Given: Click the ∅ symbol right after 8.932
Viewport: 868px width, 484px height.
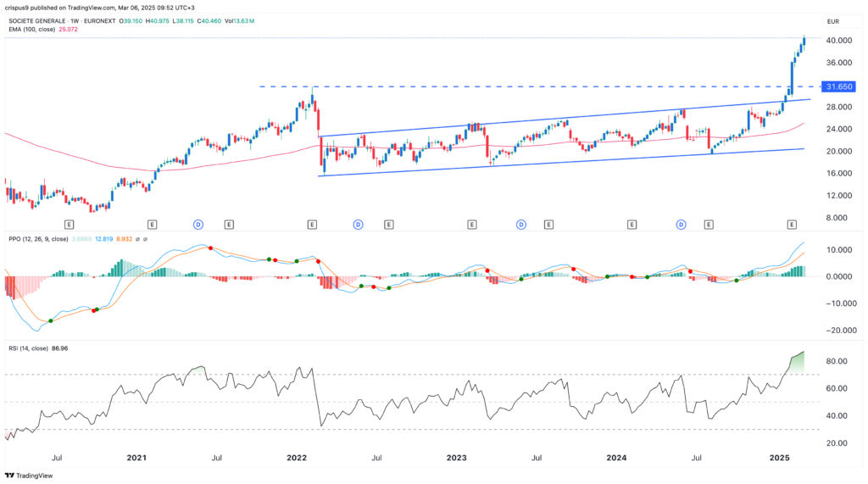Looking at the screenshot, I should click(x=138, y=239).
